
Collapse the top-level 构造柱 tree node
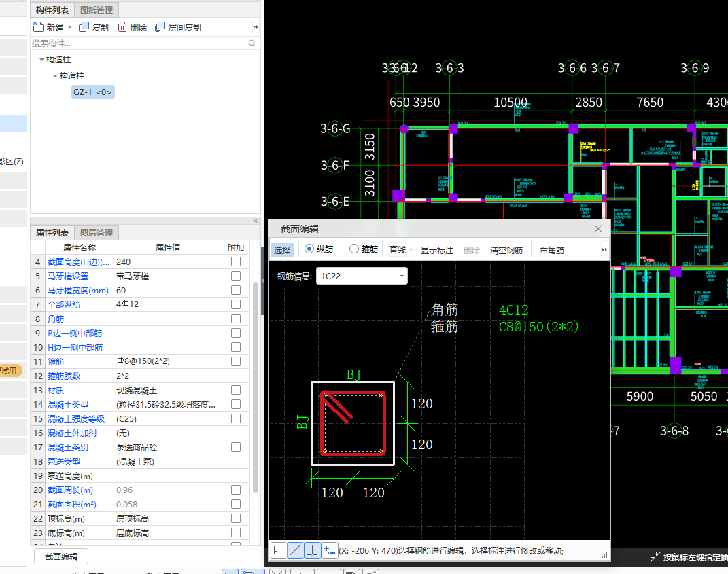[41, 59]
